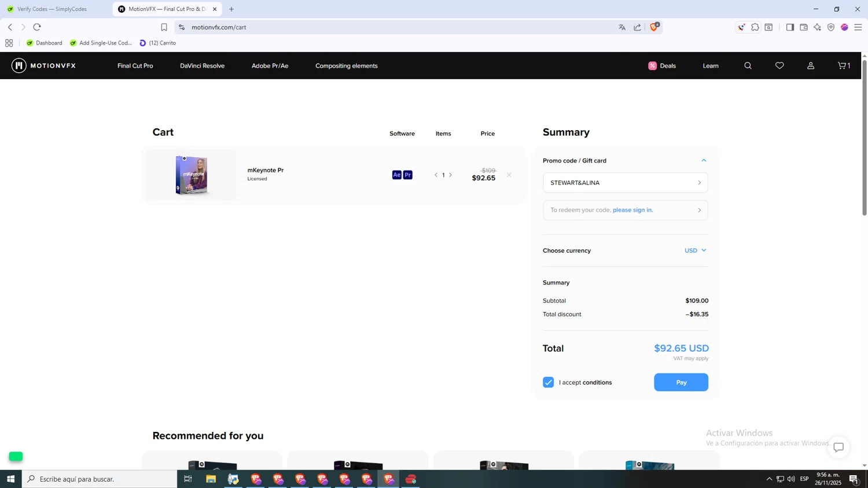The image size is (868, 488).
Task: Open the Windows Start menu
Action: [10, 479]
